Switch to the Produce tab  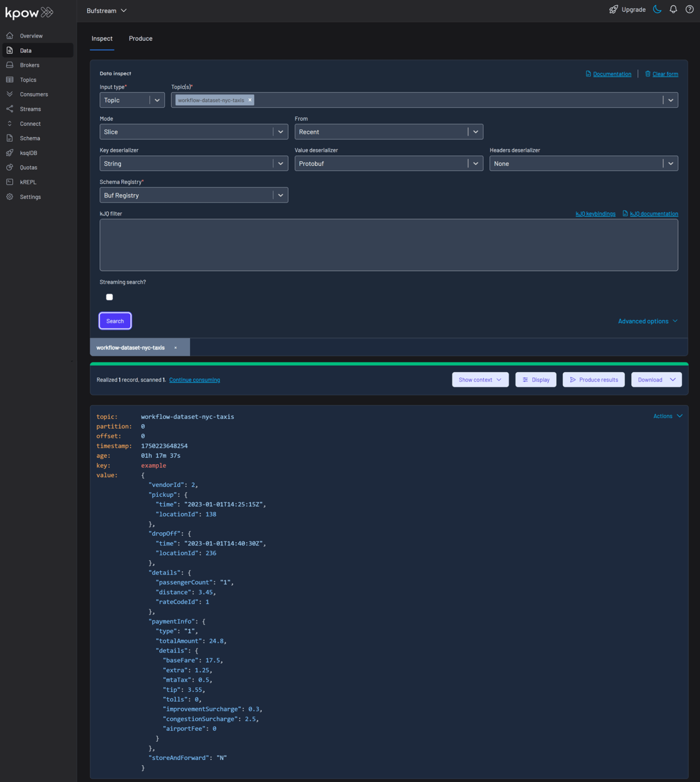(x=140, y=39)
